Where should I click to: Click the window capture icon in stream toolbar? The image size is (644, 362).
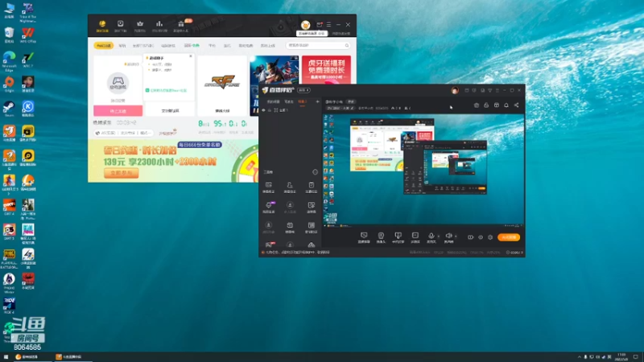(x=398, y=236)
